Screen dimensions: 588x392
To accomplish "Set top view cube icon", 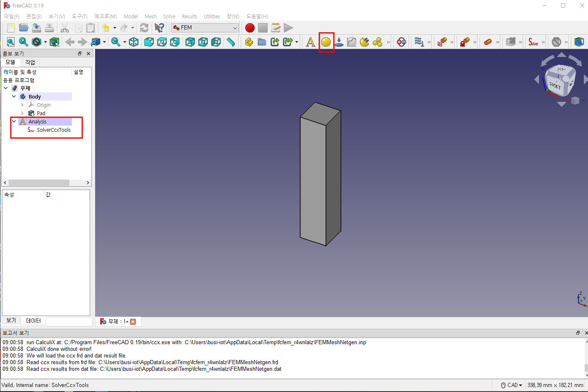I will 162,42.
